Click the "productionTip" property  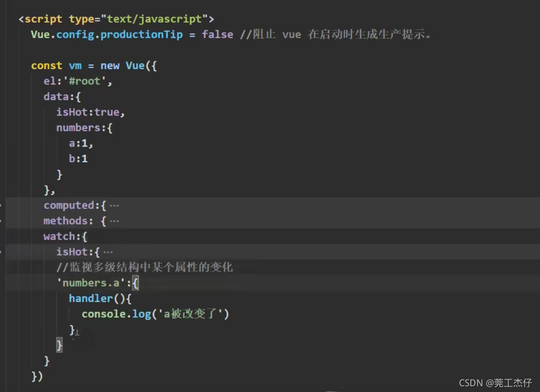coord(141,35)
